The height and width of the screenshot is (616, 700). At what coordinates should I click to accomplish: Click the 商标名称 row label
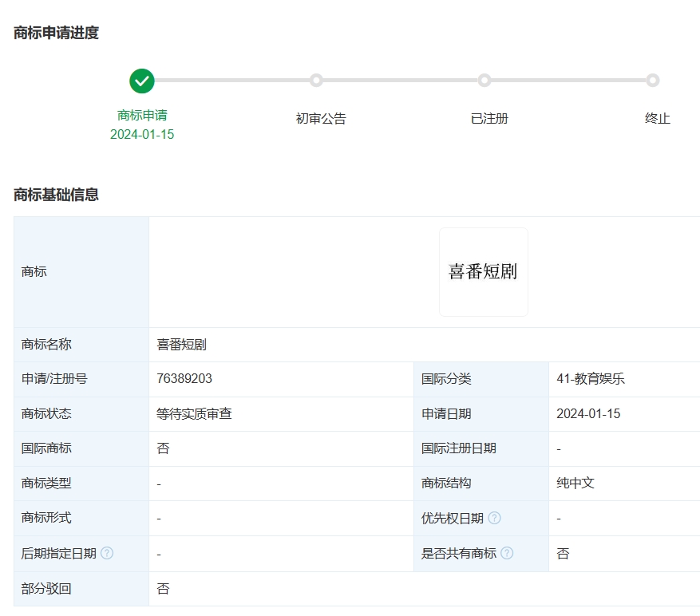click(46, 345)
